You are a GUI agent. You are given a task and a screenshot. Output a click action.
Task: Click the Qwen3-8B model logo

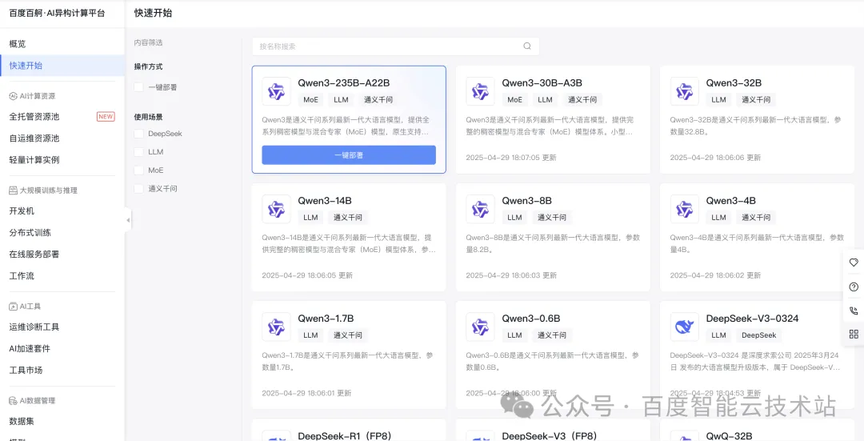[480, 209]
